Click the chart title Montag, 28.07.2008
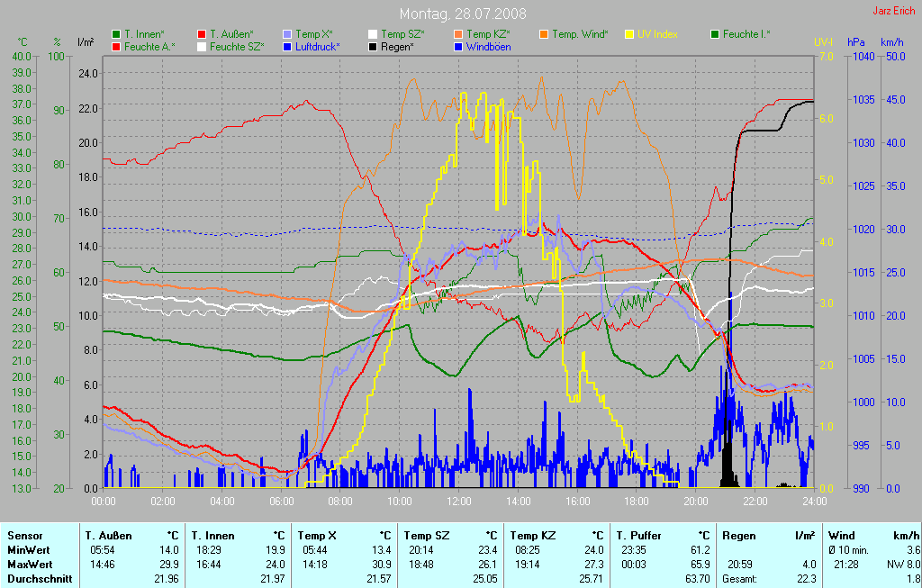922x588 pixels. coord(463,14)
